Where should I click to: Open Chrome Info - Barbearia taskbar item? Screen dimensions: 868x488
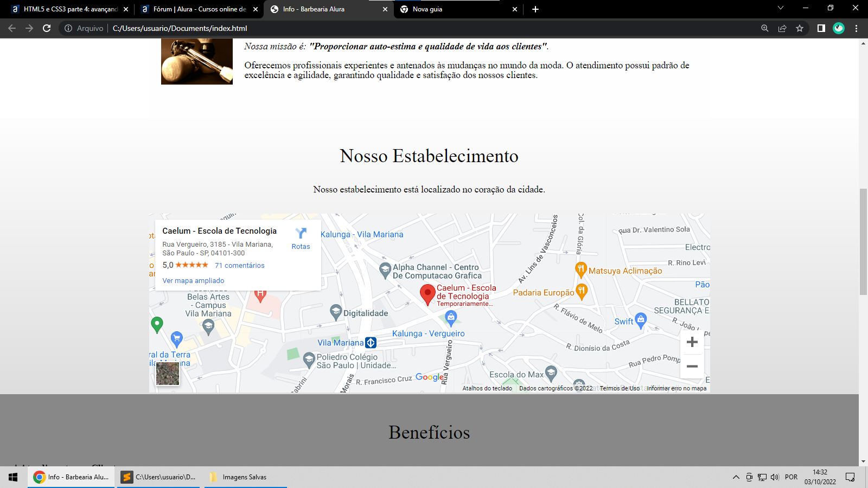[71, 477]
